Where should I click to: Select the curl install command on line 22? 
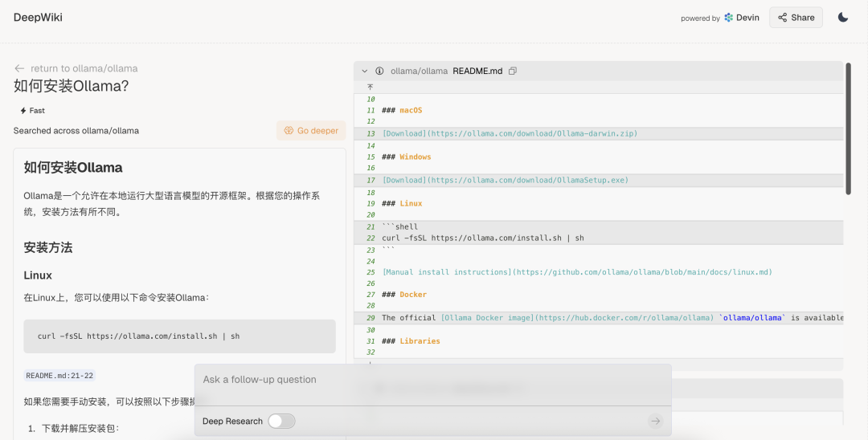click(483, 238)
